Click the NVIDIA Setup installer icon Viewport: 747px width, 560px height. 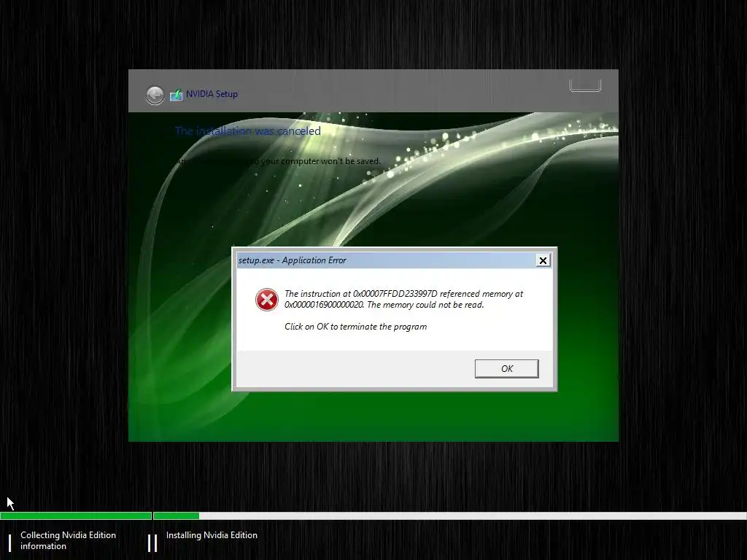coord(177,94)
